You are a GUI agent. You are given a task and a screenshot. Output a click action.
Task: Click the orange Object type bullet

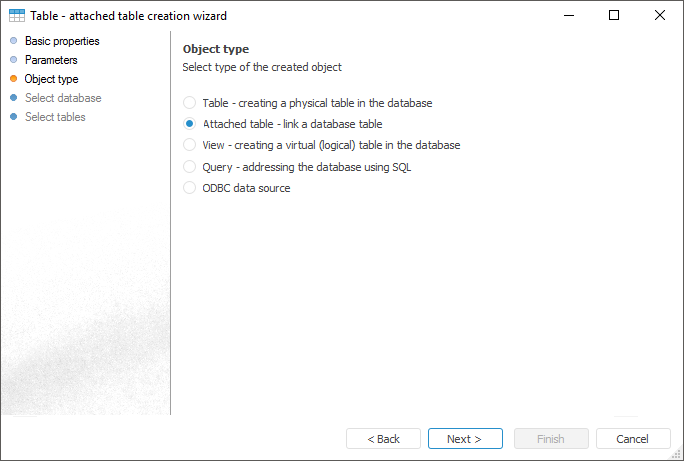click(13, 79)
